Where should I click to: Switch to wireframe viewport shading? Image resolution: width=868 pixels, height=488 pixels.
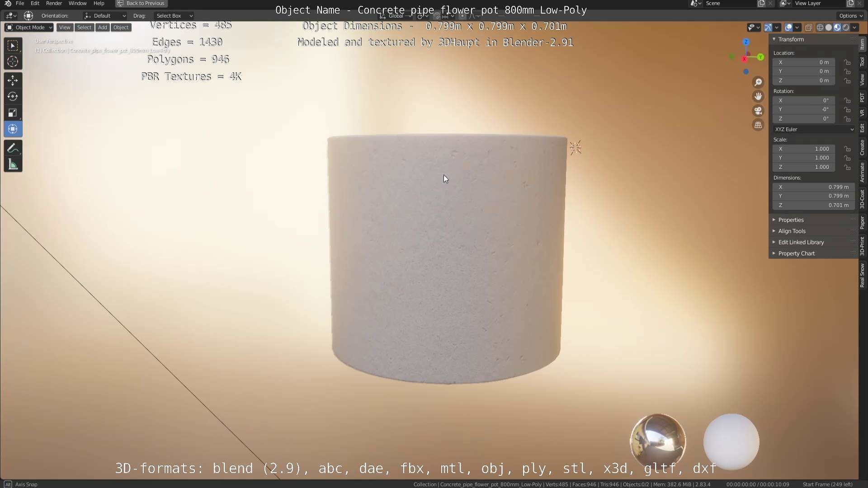(820, 28)
